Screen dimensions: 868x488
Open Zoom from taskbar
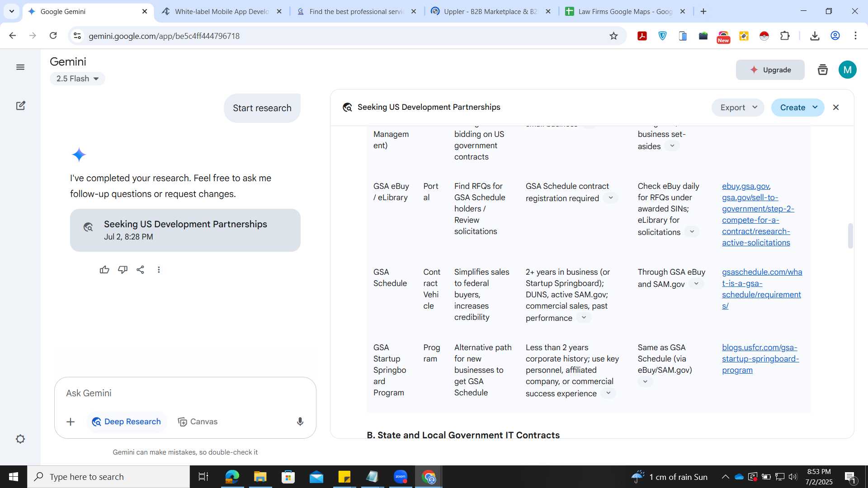click(401, 477)
